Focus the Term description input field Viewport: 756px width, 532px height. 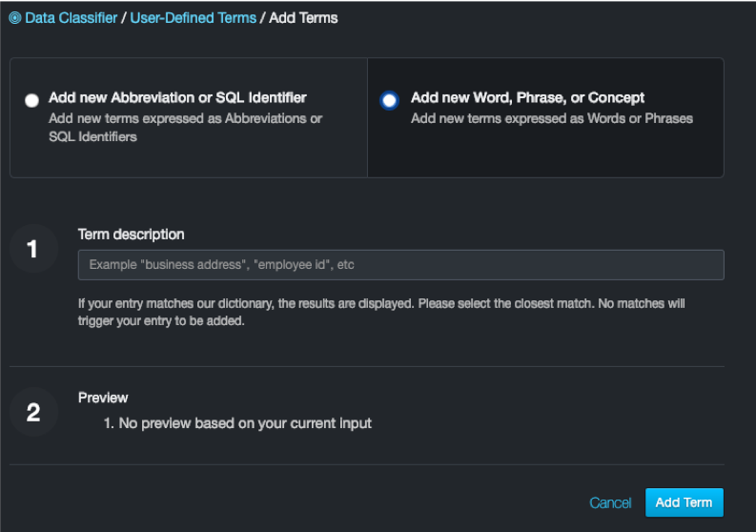coord(400,264)
